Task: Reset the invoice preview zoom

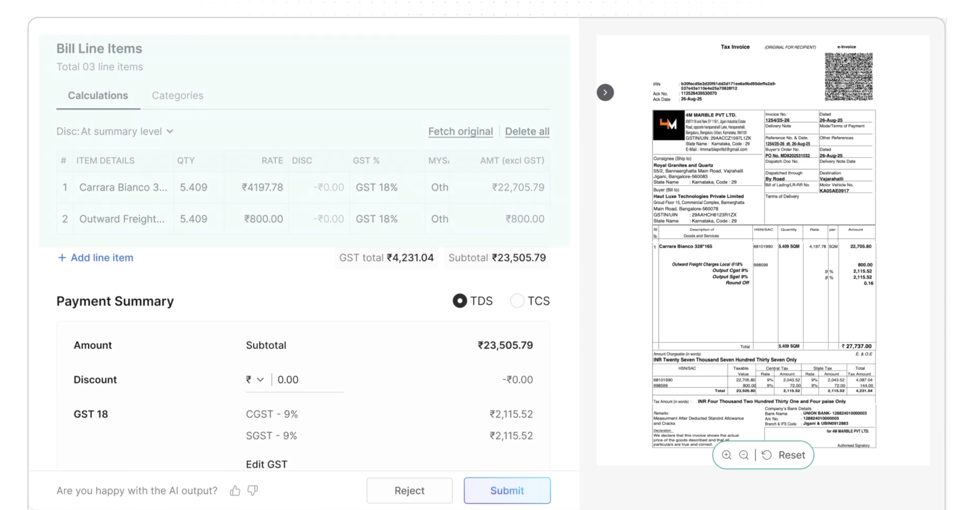Action: click(x=785, y=455)
